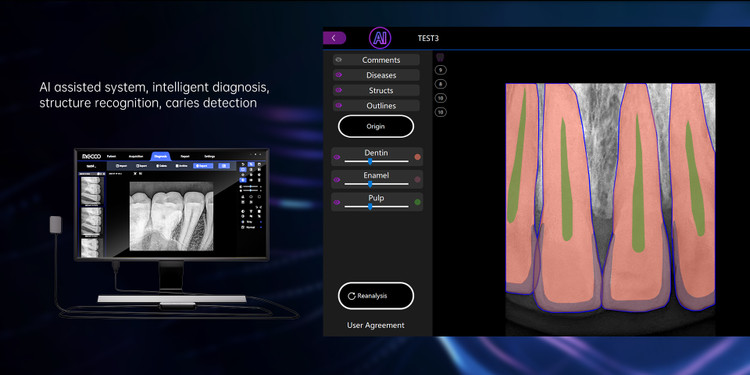The width and height of the screenshot is (750, 375).
Task: Click the round AI logo icon
Action: (380, 38)
